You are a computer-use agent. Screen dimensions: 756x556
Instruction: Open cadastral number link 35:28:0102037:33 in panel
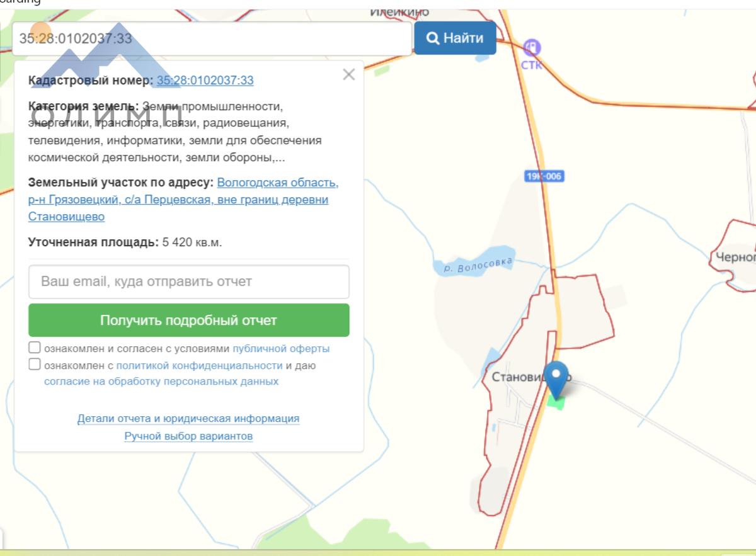[x=205, y=80]
